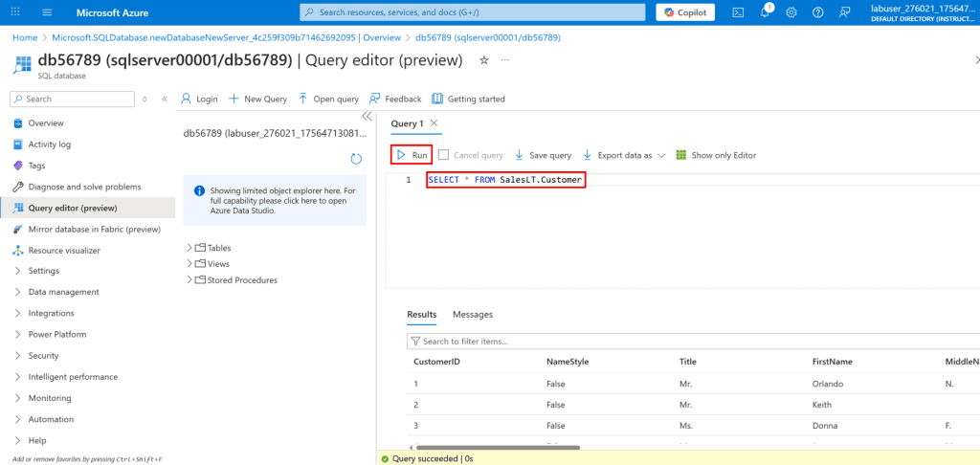Image resolution: width=980 pixels, height=465 pixels.
Task: Open the notifications bell icon
Action: click(x=766, y=11)
